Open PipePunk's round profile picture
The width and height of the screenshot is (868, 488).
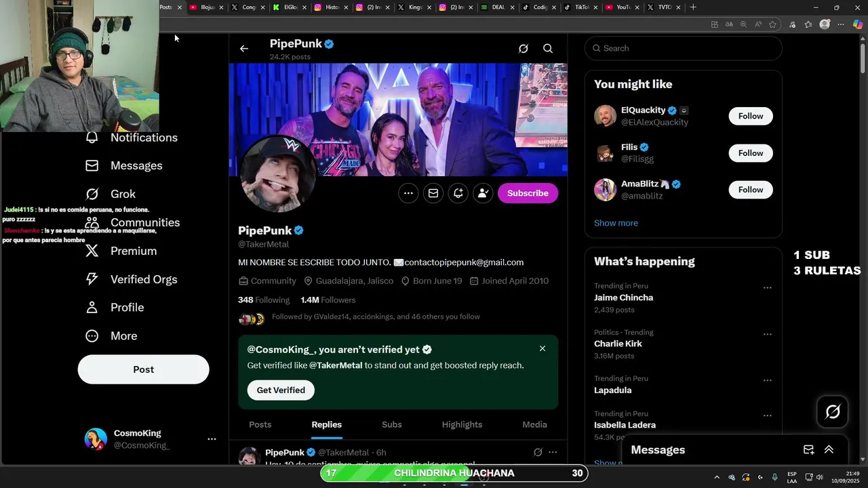click(277, 174)
